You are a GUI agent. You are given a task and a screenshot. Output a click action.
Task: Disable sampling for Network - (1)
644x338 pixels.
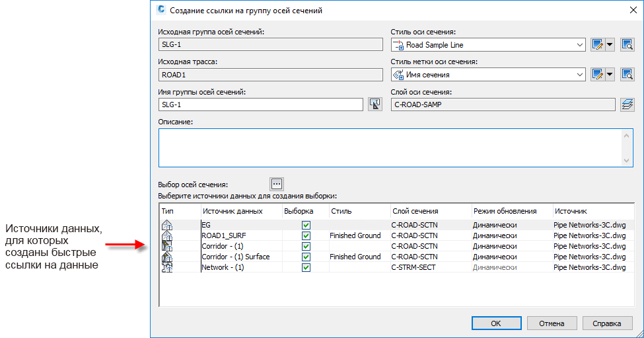[x=306, y=267]
